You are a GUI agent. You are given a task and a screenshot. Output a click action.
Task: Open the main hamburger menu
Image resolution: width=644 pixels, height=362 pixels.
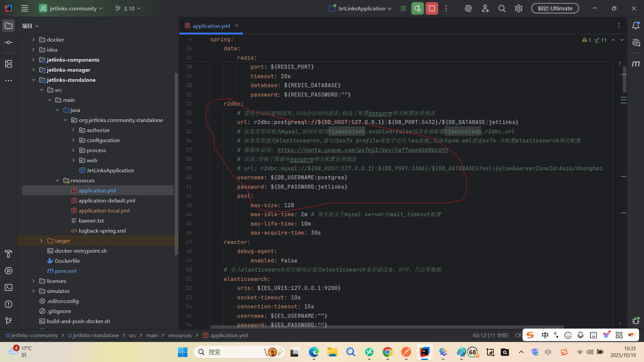24,8
